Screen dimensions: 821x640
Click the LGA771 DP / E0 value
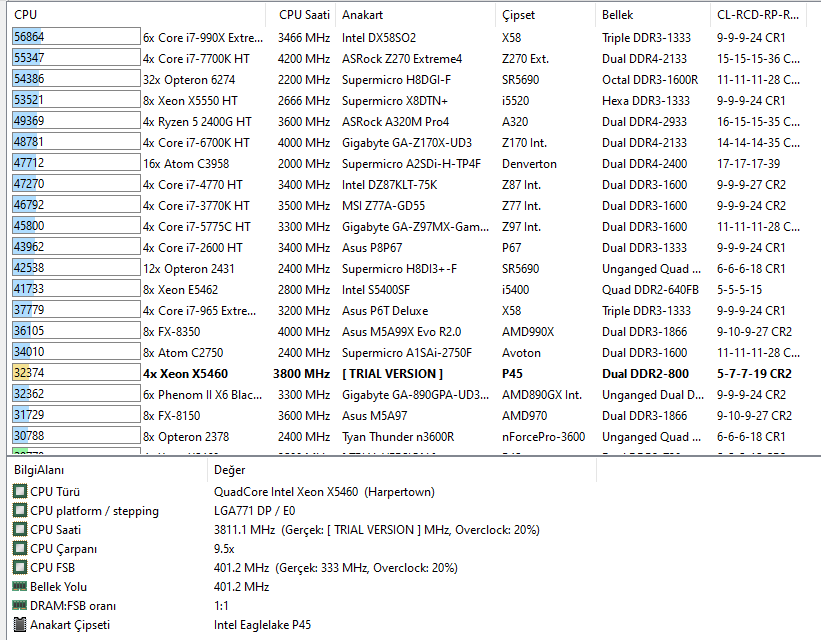(x=254, y=511)
